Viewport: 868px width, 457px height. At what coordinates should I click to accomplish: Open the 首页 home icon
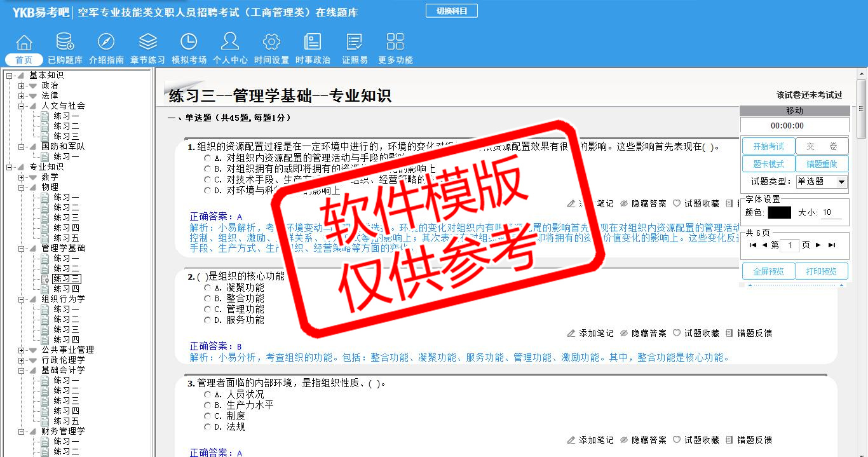coord(24,42)
